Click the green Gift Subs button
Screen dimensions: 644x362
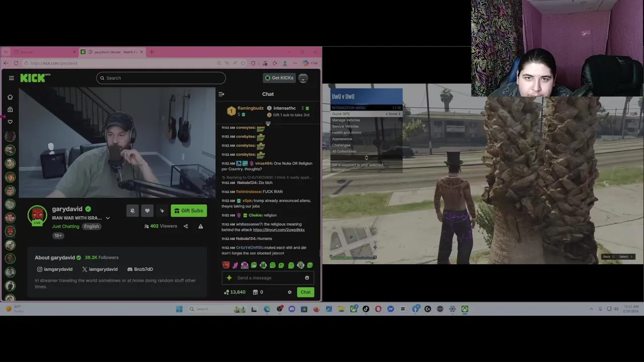pyautogui.click(x=189, y=211)
